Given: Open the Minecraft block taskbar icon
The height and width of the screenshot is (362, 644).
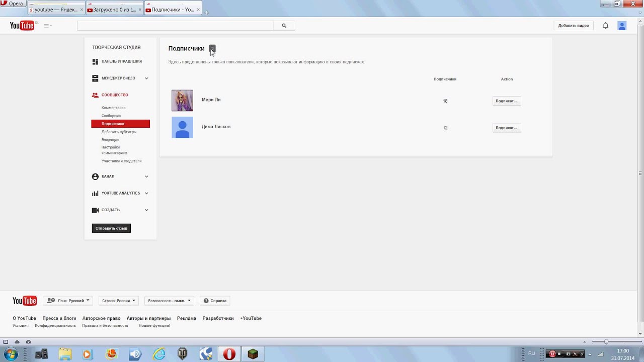Looking at the screenshot, I should (253, 354).
